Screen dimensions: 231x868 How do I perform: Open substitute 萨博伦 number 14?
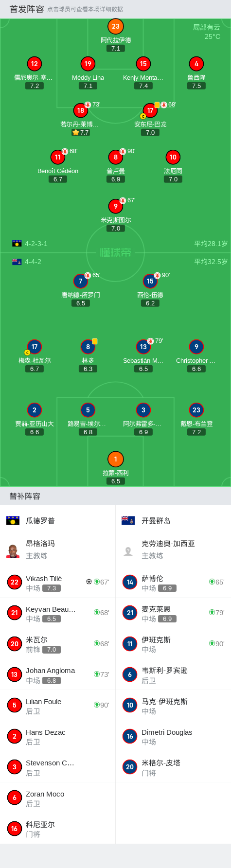point(130,582)
